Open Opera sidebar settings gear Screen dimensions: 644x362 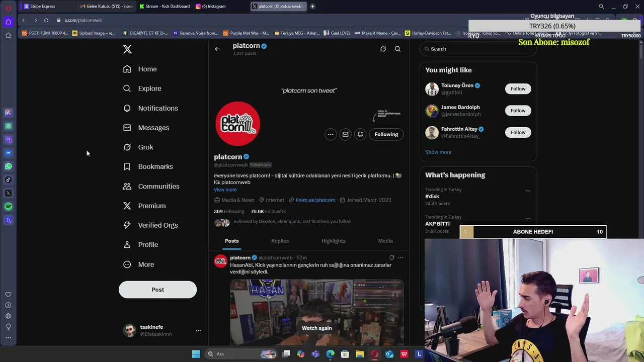coord(8,316)
